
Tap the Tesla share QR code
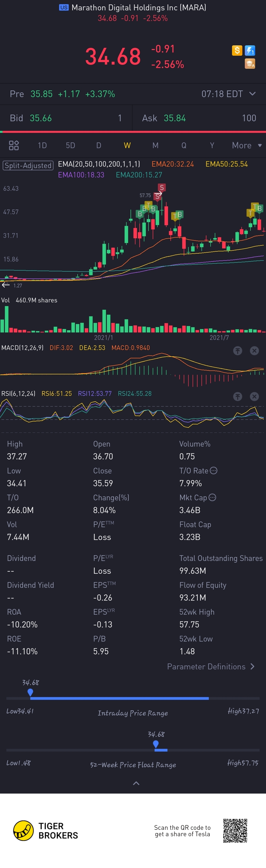[x=235, y=831]
